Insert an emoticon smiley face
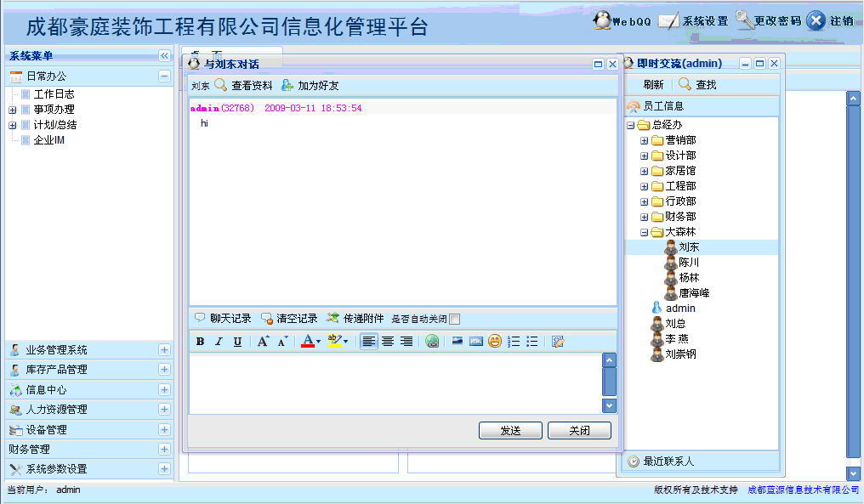 pyautogui.click(x=495, y=342)
